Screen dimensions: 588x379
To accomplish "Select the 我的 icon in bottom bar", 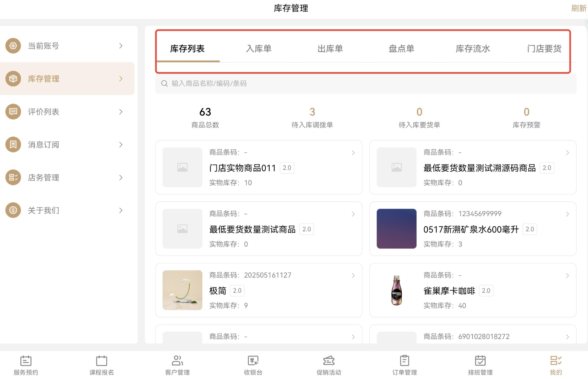I will coord(556,361).
